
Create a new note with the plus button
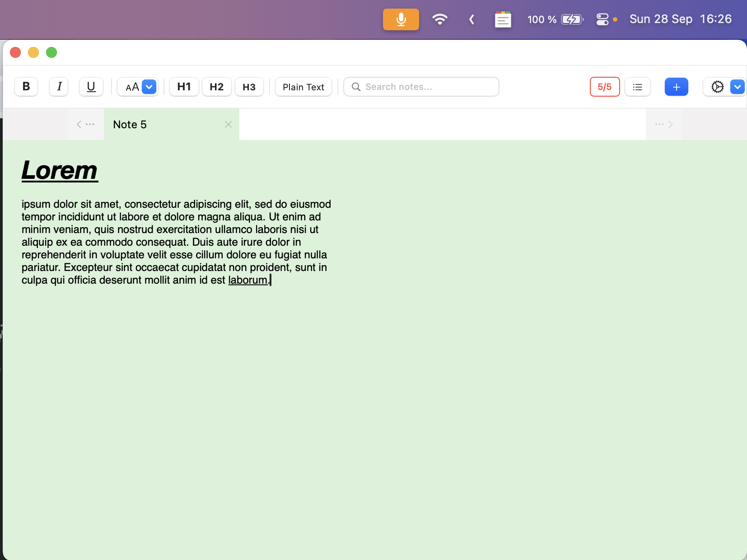click(x=676, y=87)
